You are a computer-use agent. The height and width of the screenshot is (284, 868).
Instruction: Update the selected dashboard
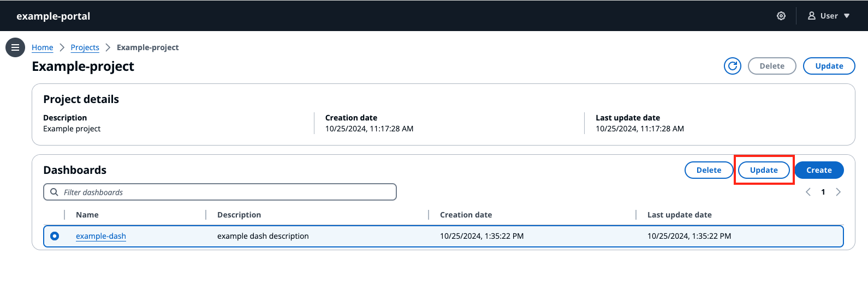(764, 170)
